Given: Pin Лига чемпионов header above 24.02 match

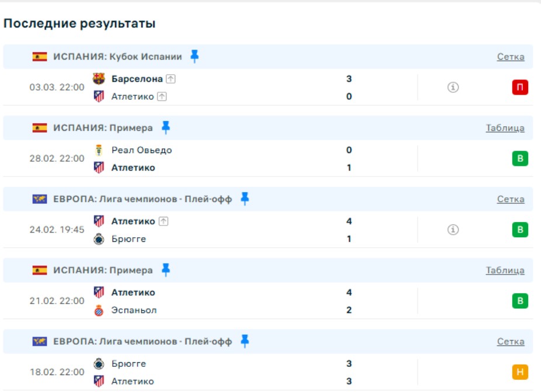Looking at the screenshot, I should pyautogui.click(x=244, y=199).
